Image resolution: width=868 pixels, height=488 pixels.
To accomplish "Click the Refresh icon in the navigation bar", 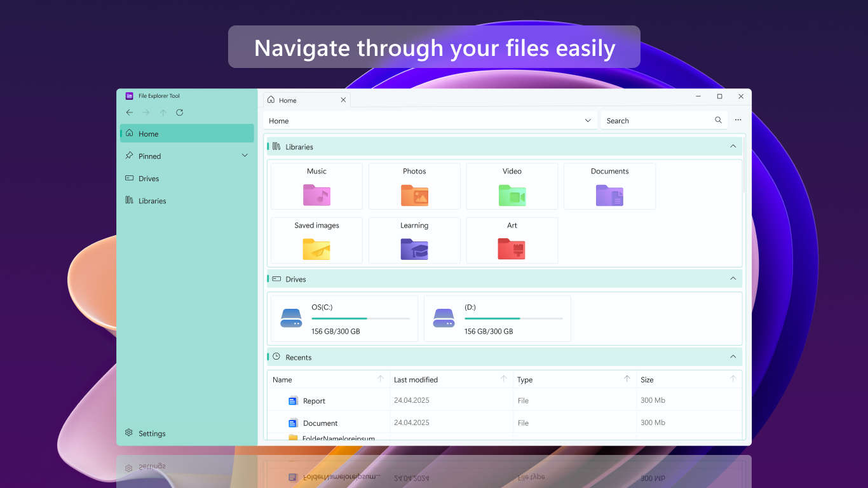I will [179, 112].
